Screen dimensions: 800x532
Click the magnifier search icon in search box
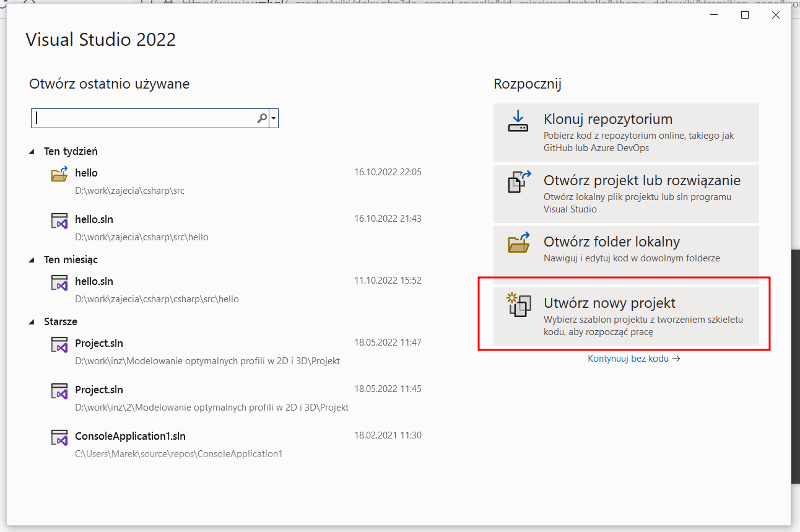click(262, 118)
